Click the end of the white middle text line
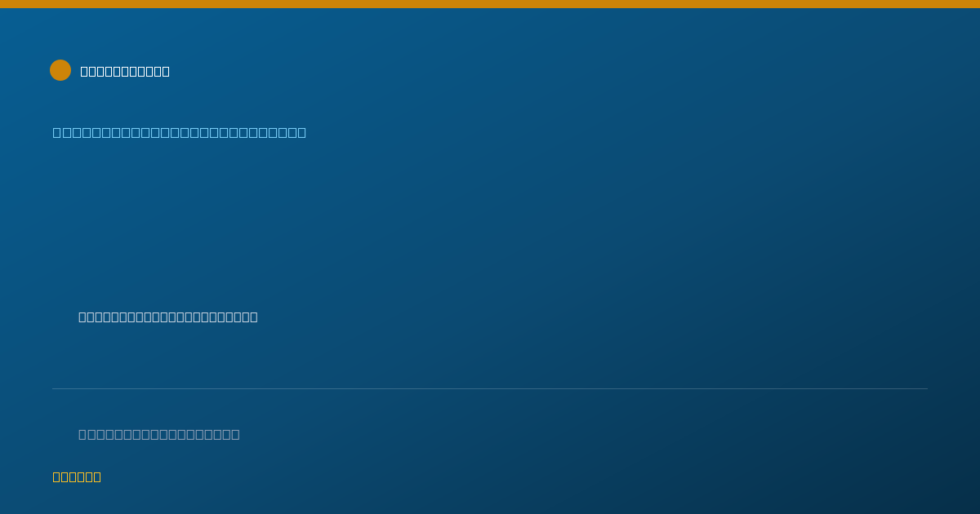Screen dimensions: 980x514 coord(254,317)
